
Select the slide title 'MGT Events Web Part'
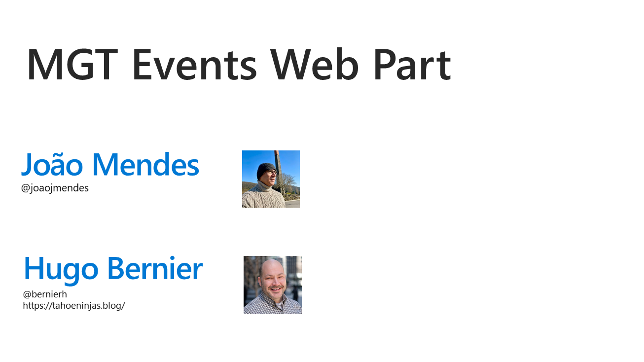pyautogui.click(x=239, y=65)
